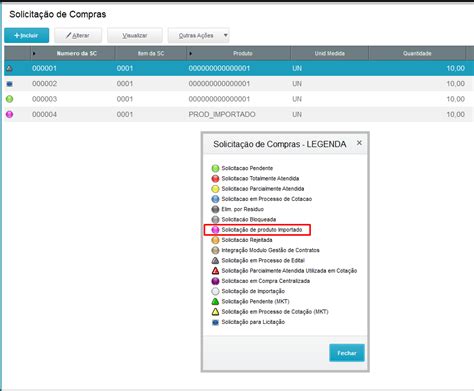Click 'Solicitação para Licitação' legend text

point(253,322)
